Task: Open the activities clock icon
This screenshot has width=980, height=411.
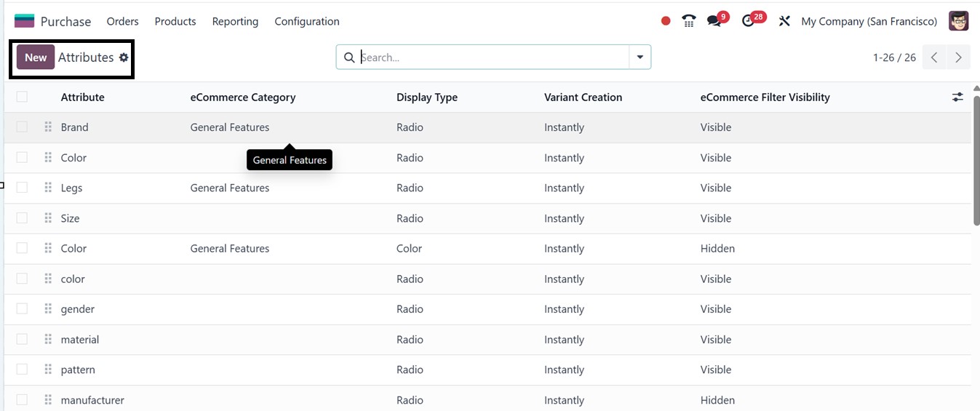Action: pyautogui.click(x=748, y=21)
